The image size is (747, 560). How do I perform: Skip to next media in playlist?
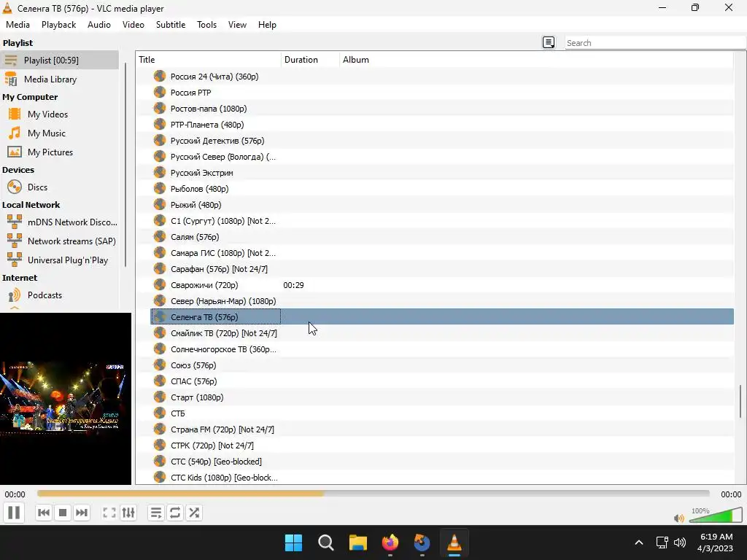(82, 513)
